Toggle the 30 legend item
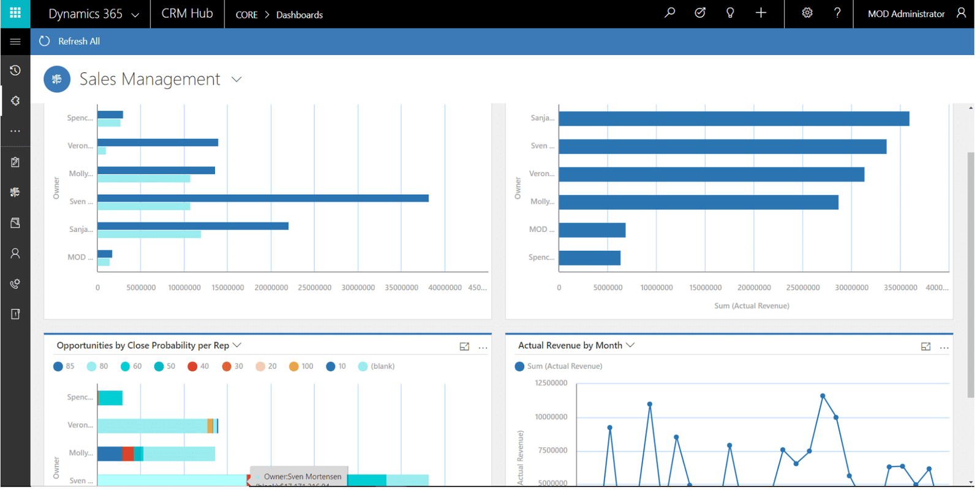The width and height of the screenshot is (980, 492). (233, 367)
